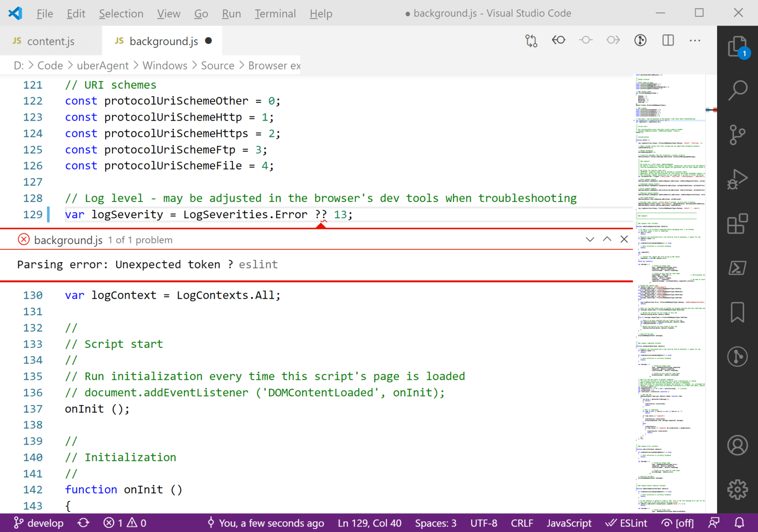Open the Run and Debug view
This screenshot has width=758, height=532.
click(738, 179)
